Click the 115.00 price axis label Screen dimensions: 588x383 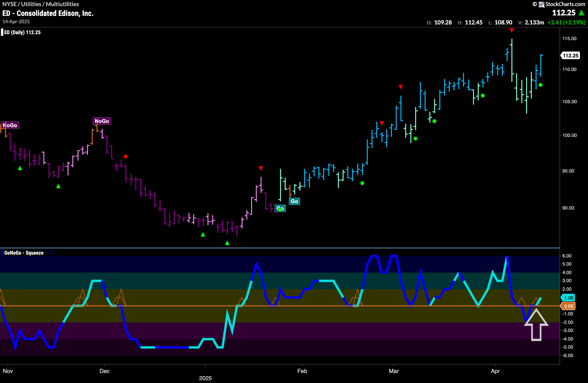tap(569, 39)
